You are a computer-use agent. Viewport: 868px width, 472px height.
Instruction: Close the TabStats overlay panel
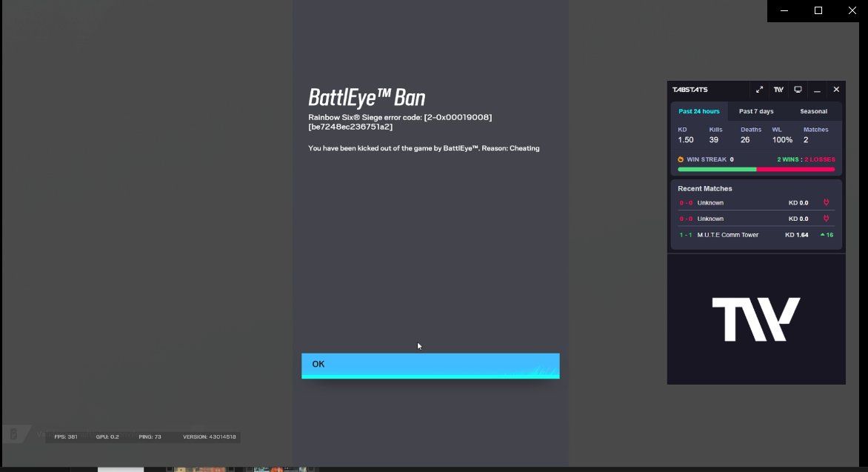836,90
